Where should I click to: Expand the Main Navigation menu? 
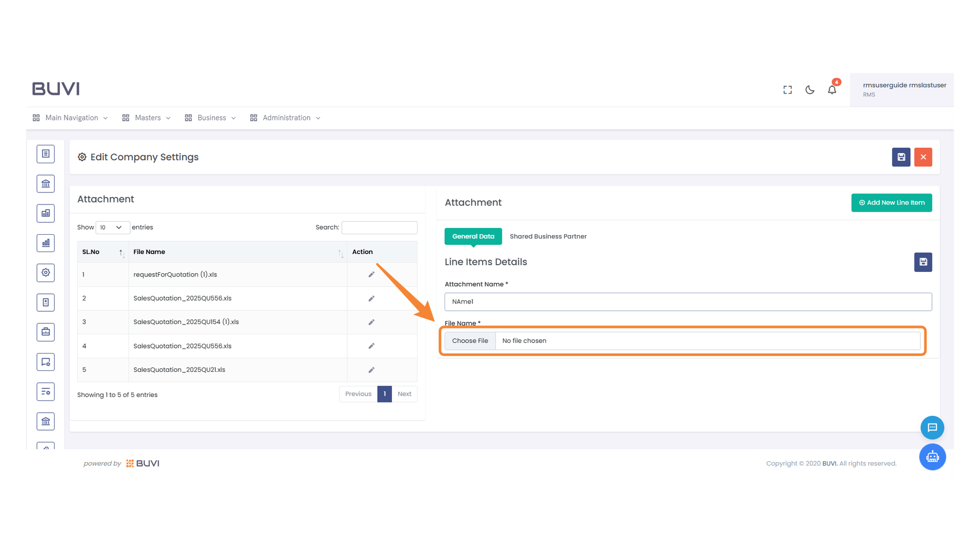coord(70,118)
